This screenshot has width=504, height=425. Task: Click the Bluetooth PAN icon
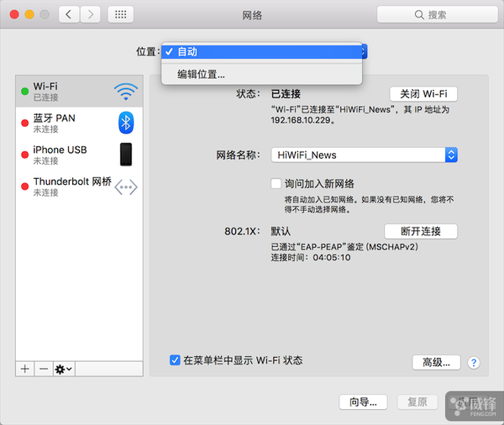click(126, 123)
